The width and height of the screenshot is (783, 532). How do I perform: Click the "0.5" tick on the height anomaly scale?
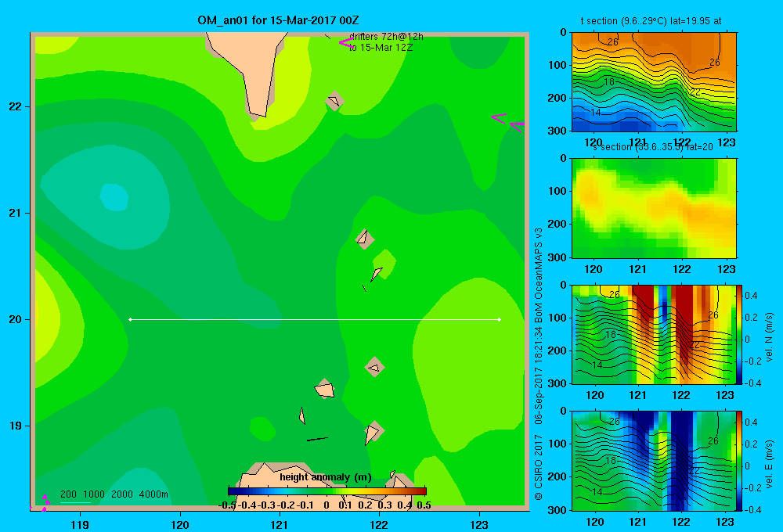click(x=424, y=505)
